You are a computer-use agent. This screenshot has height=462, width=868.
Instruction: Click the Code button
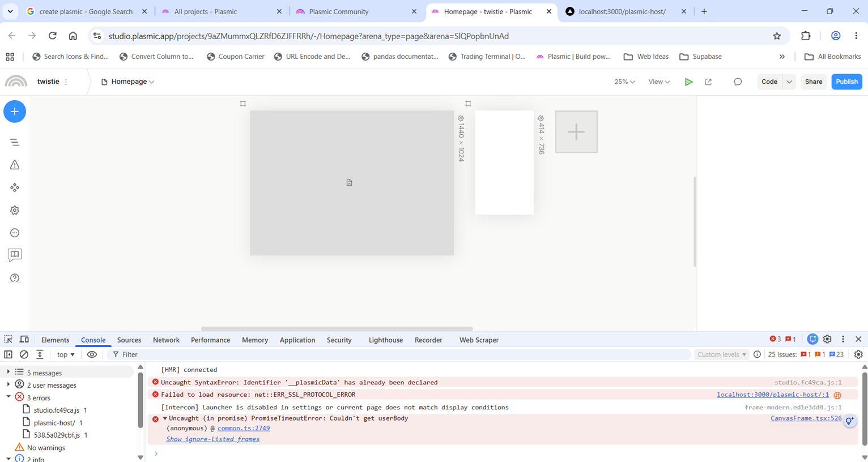pyautogui.click(x=769, y=82)
